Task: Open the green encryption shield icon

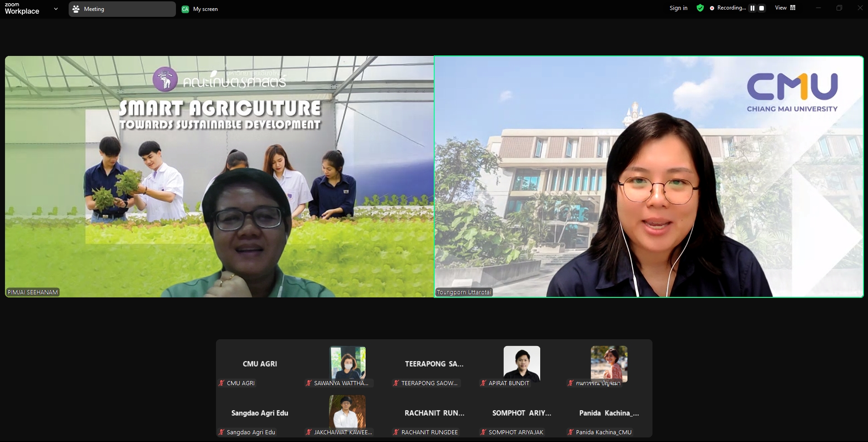Action: (700, 8)
